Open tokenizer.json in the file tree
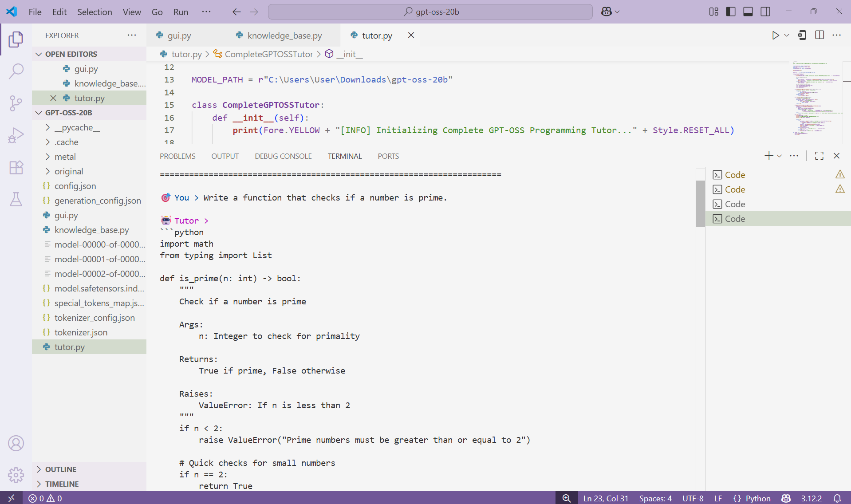 click(x=89, y=332)
